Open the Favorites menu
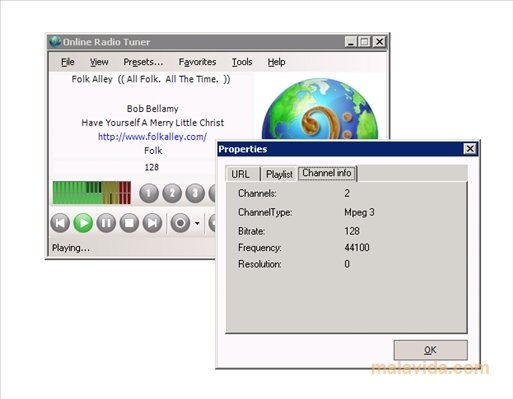 tap(197, 62)
